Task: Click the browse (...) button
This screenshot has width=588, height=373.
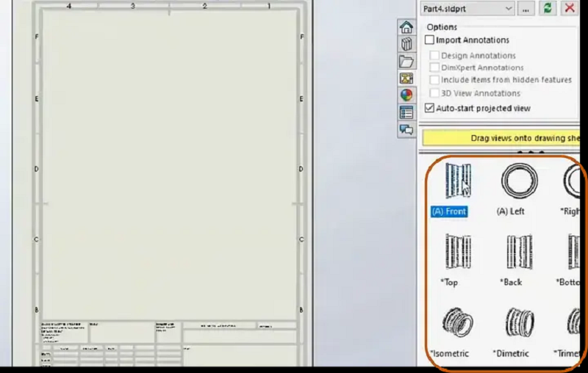Action: [526, 8]
